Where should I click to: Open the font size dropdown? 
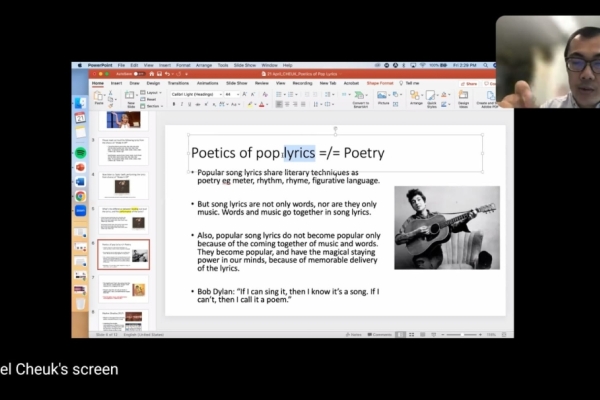click(x=238, y=94)
